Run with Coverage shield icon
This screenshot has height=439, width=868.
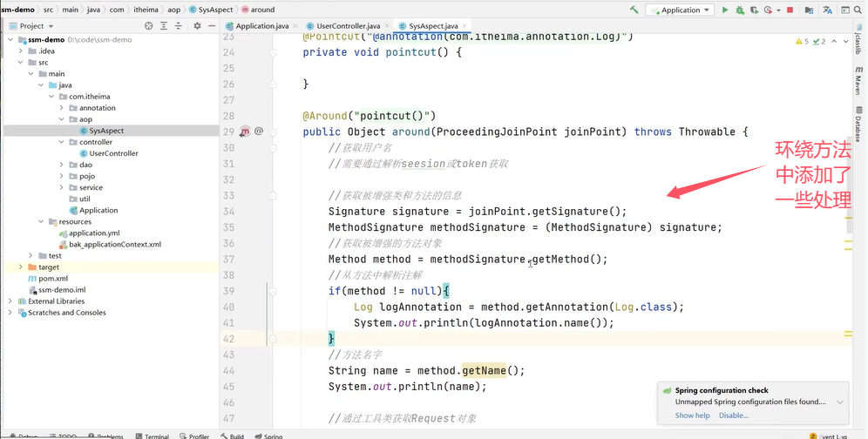coord(754,10)
